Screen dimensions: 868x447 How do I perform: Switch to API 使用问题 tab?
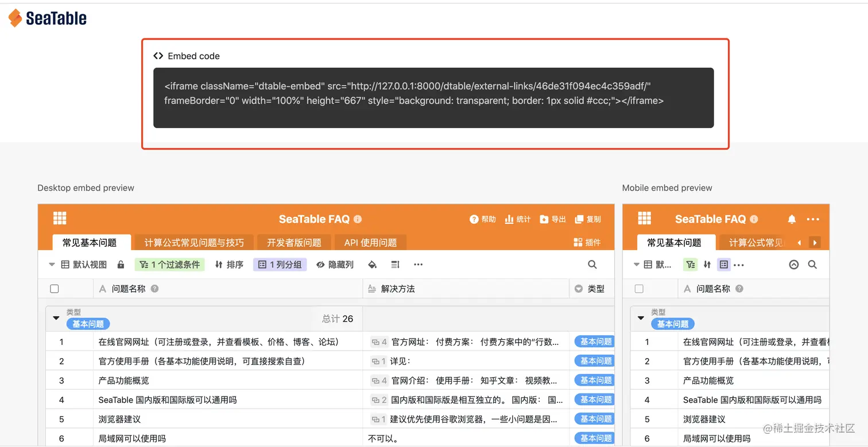(370, 242)
